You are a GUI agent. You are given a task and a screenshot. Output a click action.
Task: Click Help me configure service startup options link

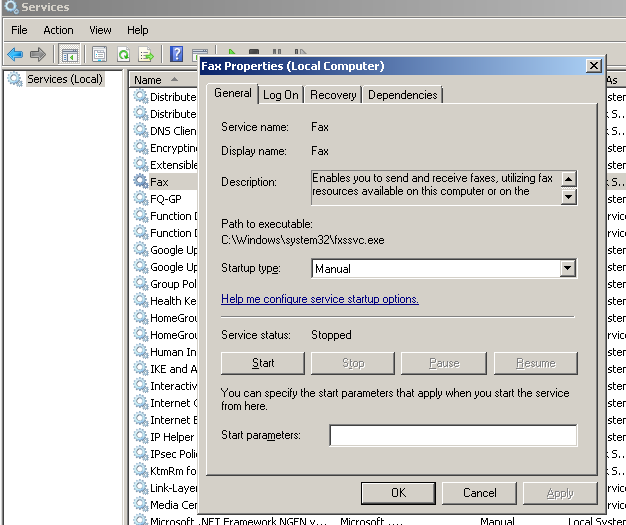(x=320, y=299)
